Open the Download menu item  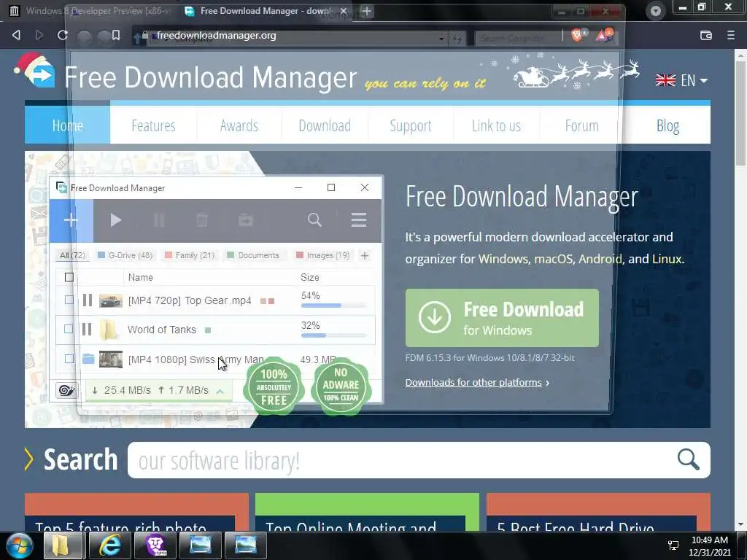tap(325, 125)
